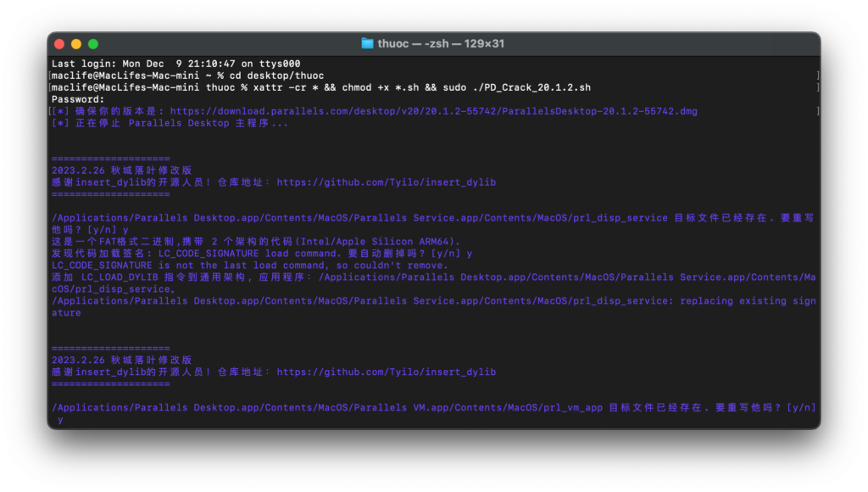This screenshot has width=868, height=492.
Task: Open the first github.com/Tyilo/insert_dylib link
Action: 386,182
